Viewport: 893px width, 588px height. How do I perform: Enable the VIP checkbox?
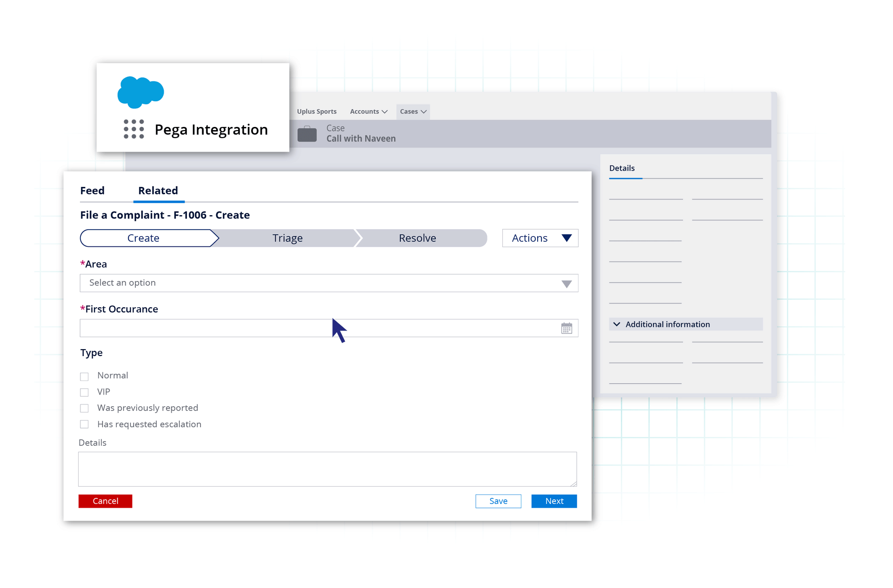(x=84, y=392)
